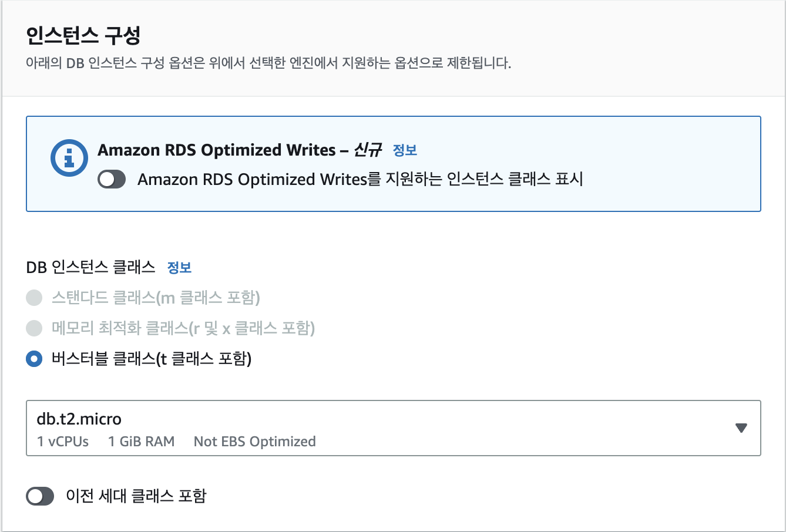
Task: Click the Not EBS Optimized text in selector
Action: click(x=255, y=442)
